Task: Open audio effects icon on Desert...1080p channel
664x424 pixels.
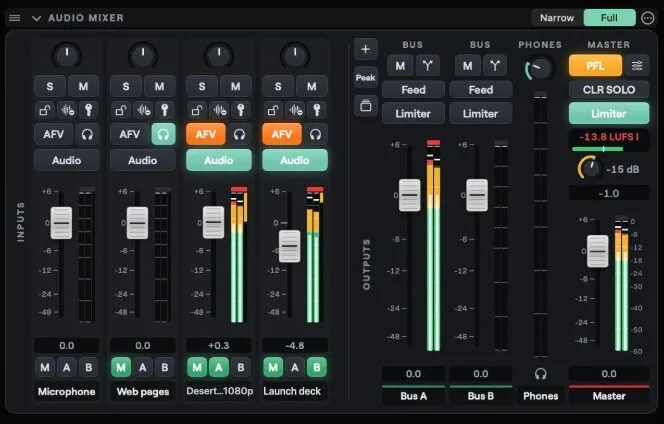Action: (220, 110)
